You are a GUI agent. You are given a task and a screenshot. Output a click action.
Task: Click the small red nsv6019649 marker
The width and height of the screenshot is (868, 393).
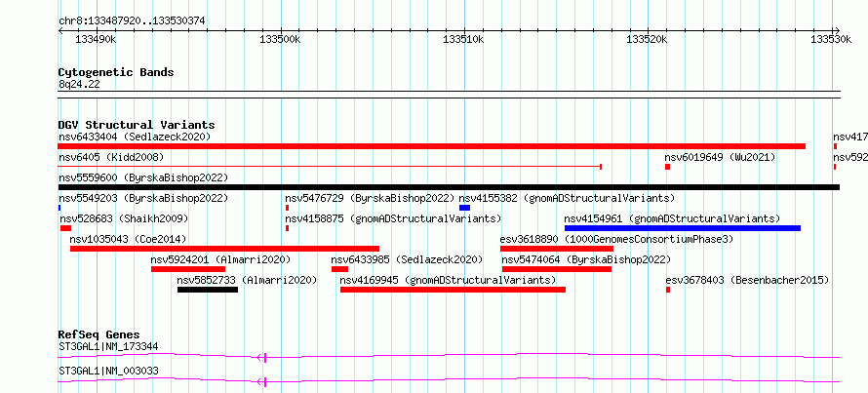point(668,167)
